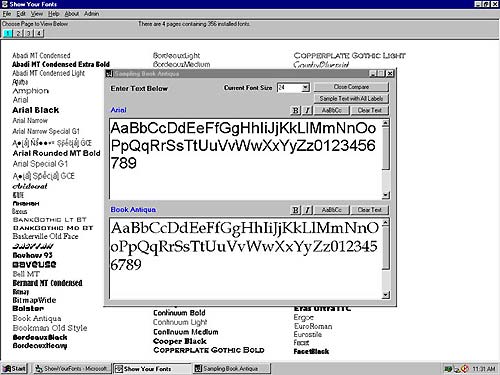Select the BordeauxBlack font entry
Viewport: 500px width, 375px height.
(x=40, y=337)
